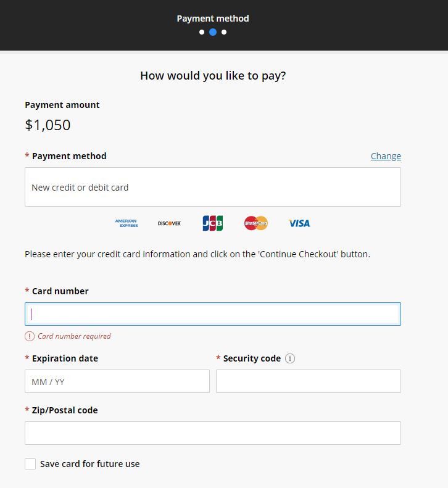Open the New credit or debit card selector

point(213,187)
